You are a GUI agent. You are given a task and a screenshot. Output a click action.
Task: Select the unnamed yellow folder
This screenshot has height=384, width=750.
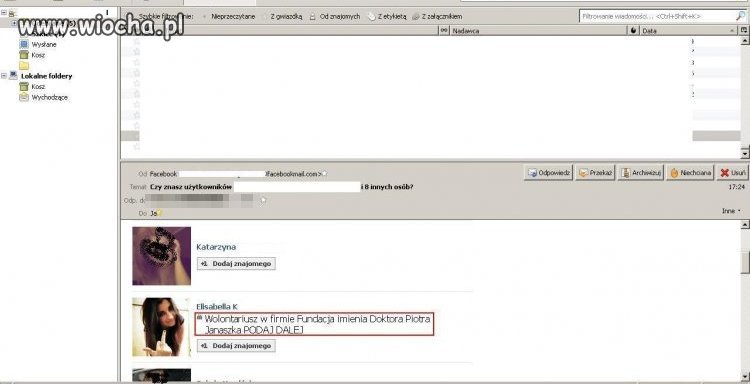[24, 66]
